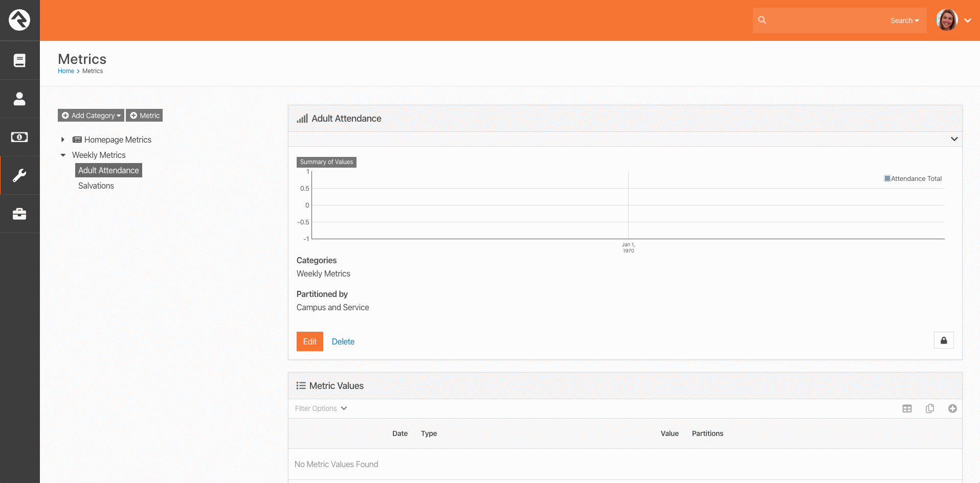Toggle the Attendance Total legend swatch
The width and height of the screenshot is (980, 483).
[887, 178]
